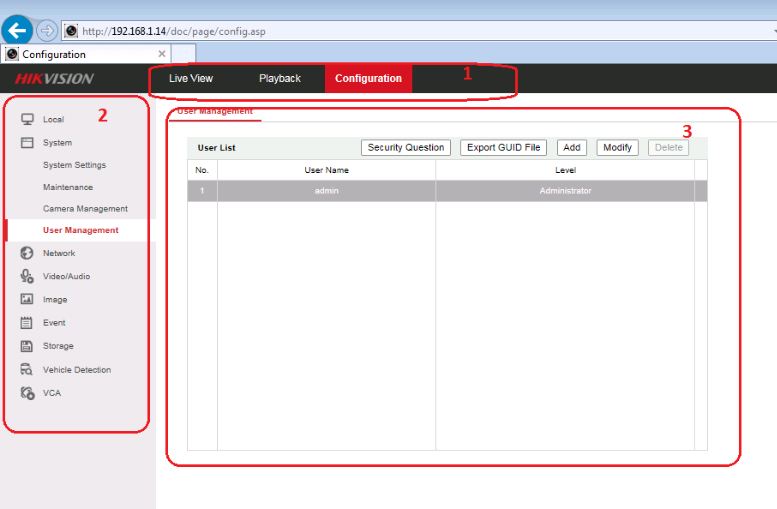Click the Configuration tab favicon icon
The image size is (777, 509).
click(12, 54)
